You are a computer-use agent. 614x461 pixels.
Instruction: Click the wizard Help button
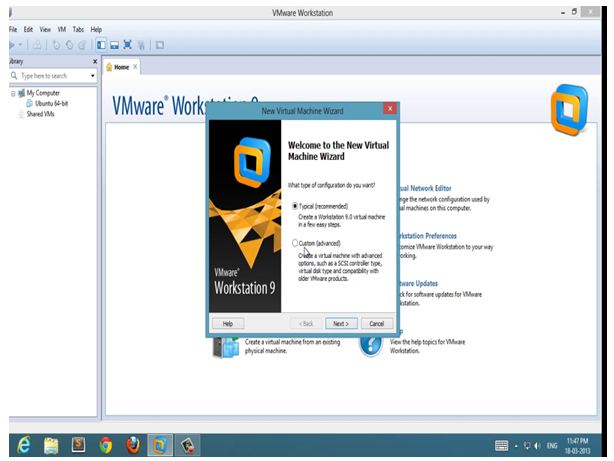coord(228,324)
